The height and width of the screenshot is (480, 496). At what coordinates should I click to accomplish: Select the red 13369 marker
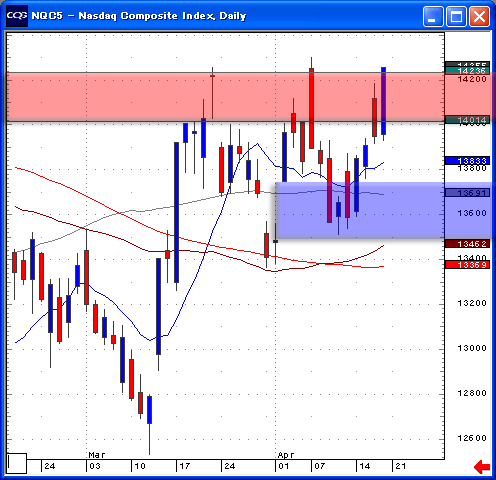pos(467,265)
